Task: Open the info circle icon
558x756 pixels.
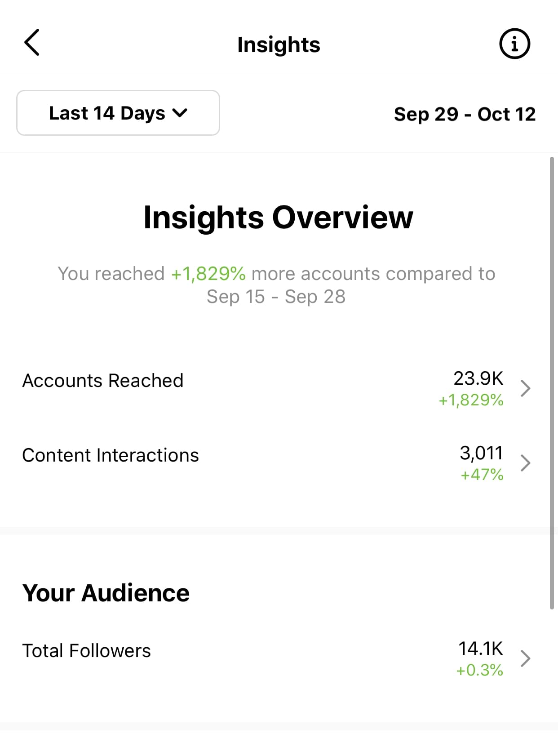Action: click(x=514, y=44)
